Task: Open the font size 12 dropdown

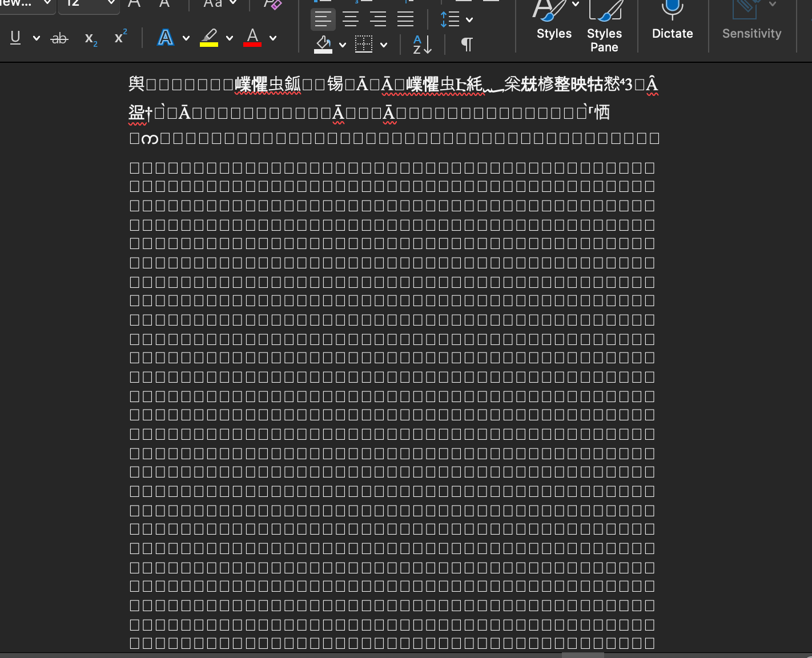Action: click(111, 3)
